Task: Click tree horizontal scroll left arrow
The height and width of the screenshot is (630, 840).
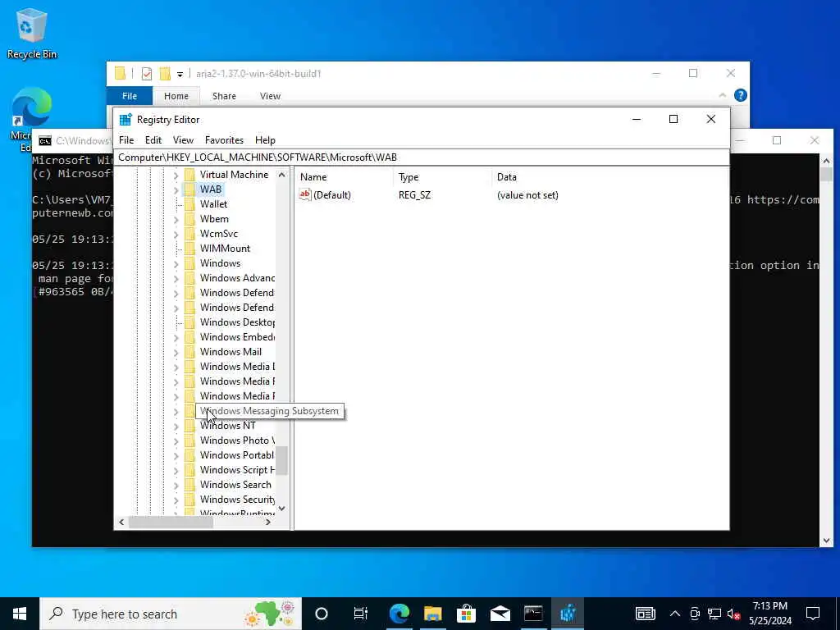Action: [x=121, y=523]
